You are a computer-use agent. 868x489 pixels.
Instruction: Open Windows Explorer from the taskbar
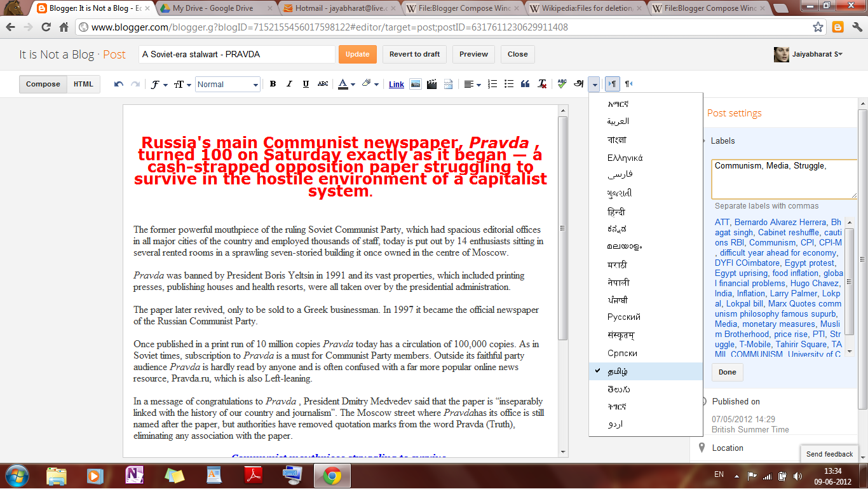[x=57, y=476]
